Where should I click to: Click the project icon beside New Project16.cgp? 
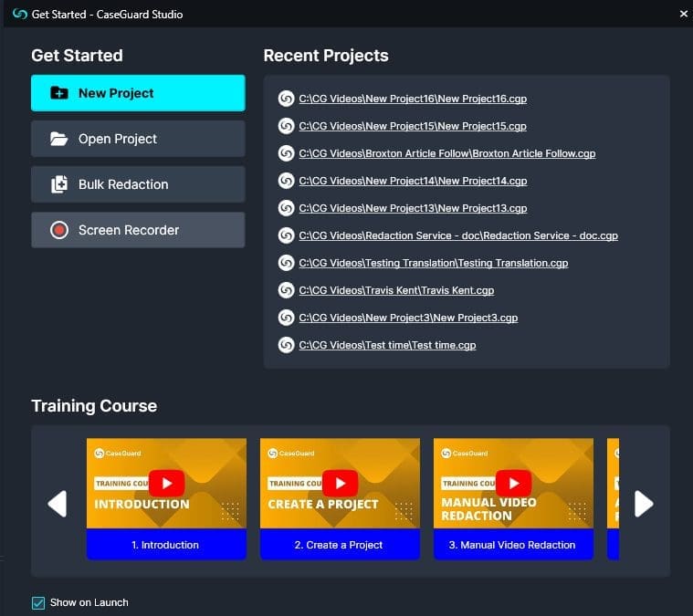287,99
